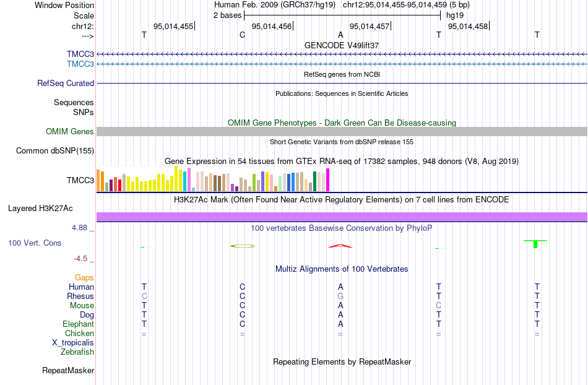Click the Short Genetic Variants dbSNP title

[x=342, y=142]
